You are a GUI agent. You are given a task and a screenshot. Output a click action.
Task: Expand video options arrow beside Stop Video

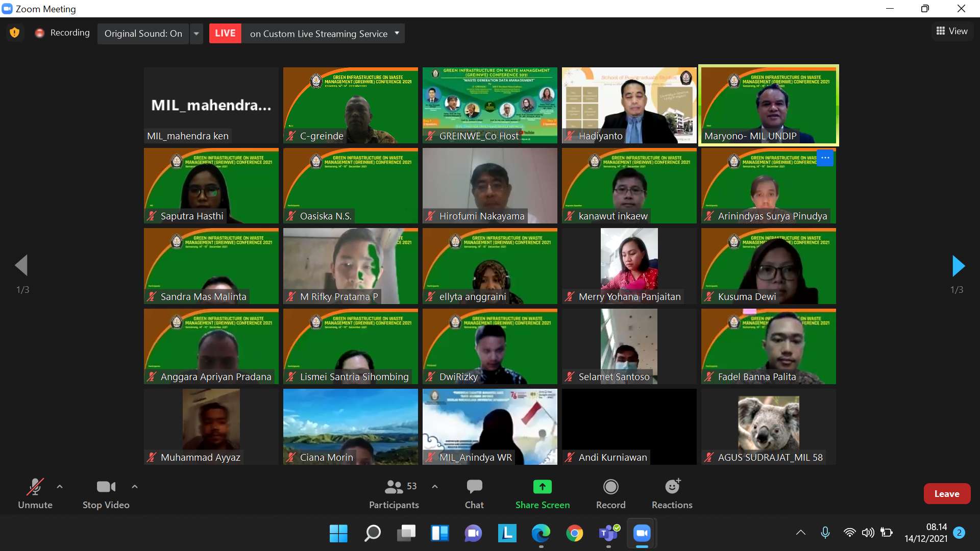(x=135, y=487)
